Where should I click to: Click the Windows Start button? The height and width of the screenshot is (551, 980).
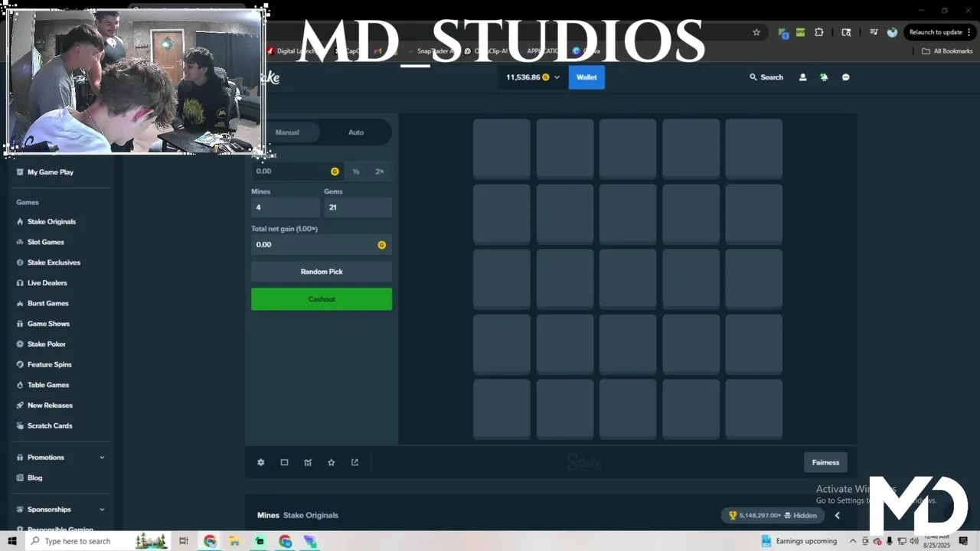pyautogui.click(x=12, y=541)
